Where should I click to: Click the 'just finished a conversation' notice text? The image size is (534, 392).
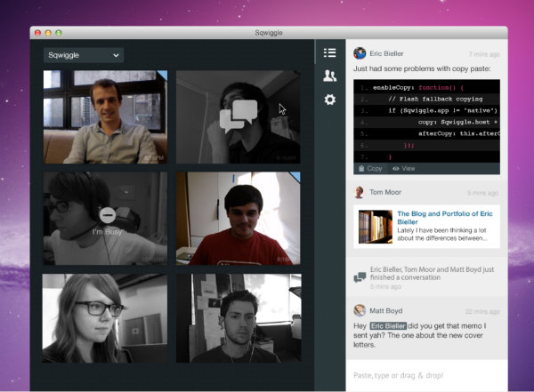pyautogui.click(x=432, y=273)
